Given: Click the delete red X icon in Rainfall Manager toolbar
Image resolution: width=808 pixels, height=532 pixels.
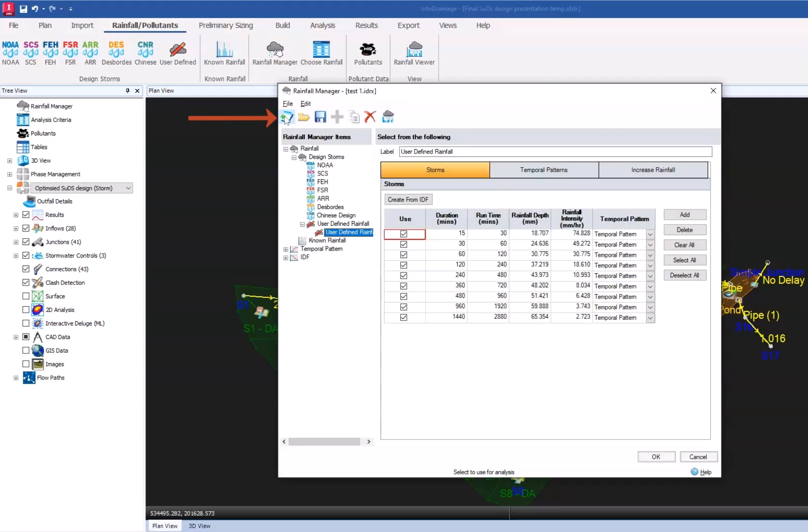Looking at the screenshot, I should (x=369, y=117).
